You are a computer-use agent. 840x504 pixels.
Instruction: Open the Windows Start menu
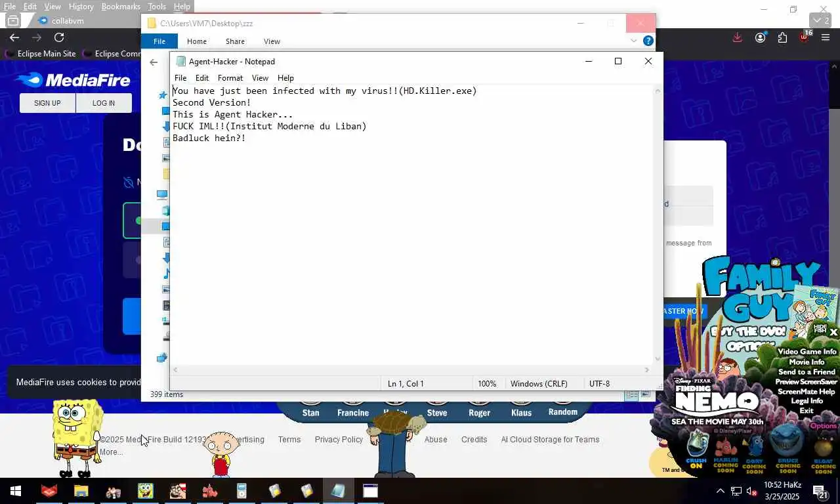pyautogui.click(x=16, y=491)
